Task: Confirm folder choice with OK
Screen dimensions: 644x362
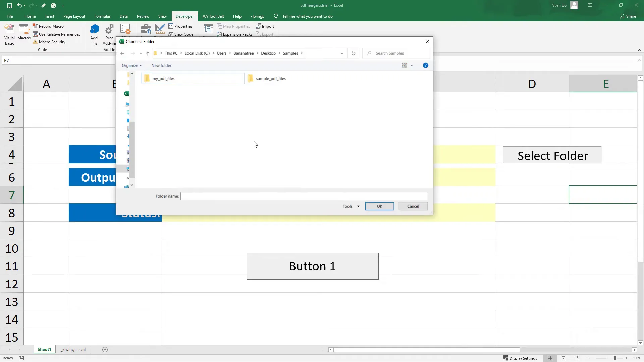Action: pos(379,206)
